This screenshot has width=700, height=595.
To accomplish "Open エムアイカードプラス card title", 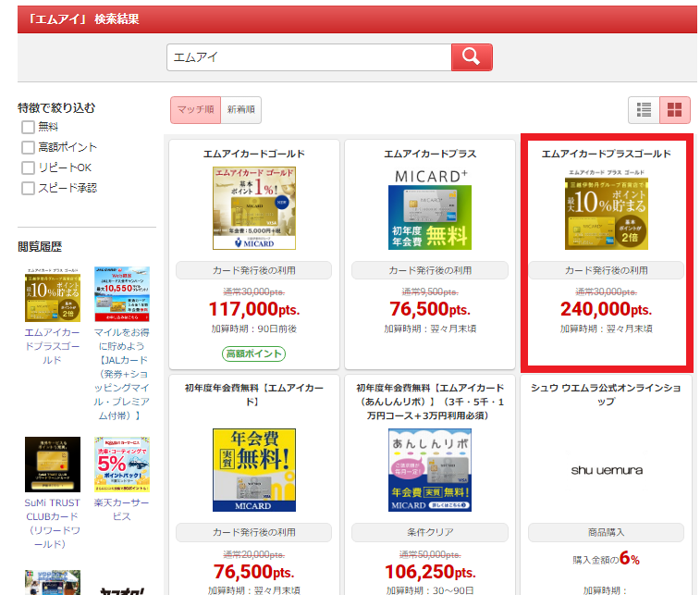I will point(430,154).
